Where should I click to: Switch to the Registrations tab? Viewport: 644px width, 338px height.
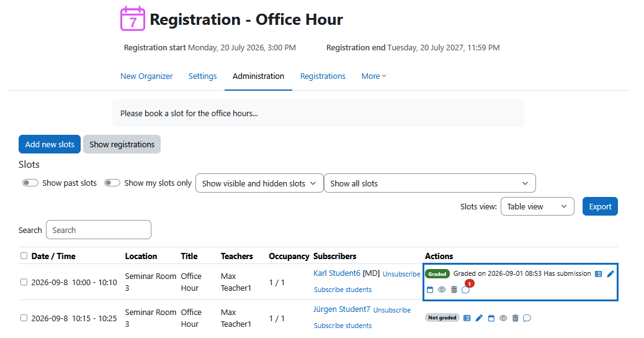[323, 76]
